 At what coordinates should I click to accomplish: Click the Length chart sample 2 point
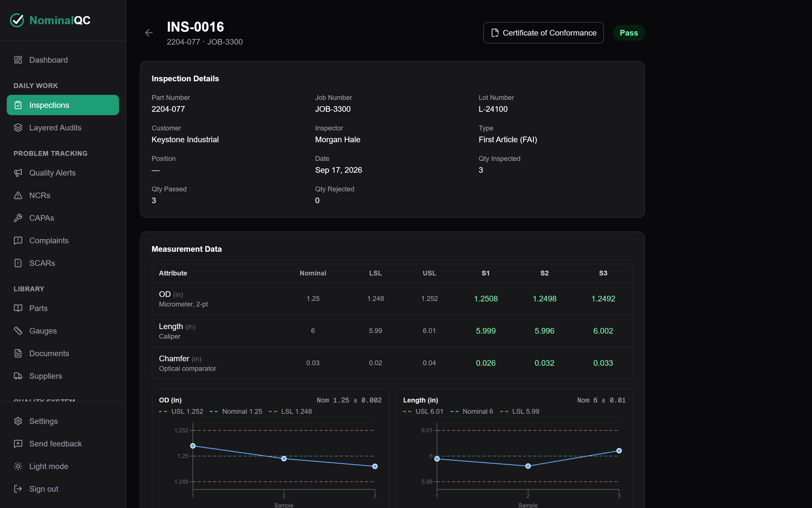coord(528,466)
